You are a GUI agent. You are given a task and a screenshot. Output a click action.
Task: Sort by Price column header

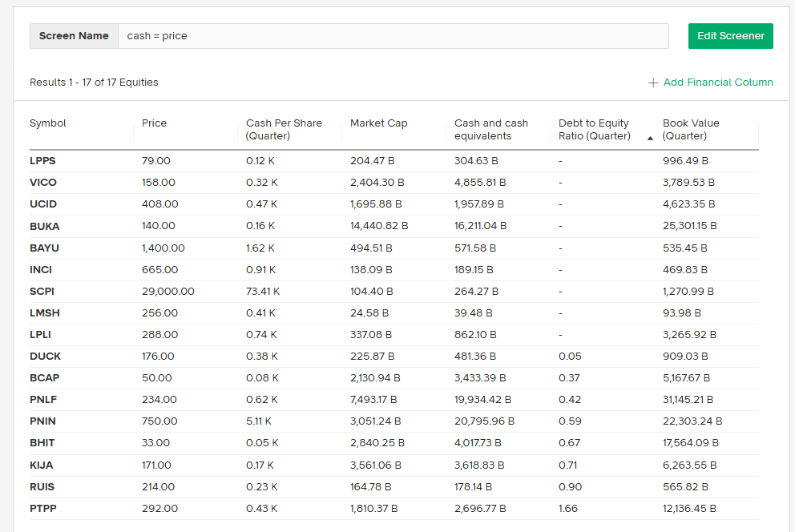(x=154, y=123)
